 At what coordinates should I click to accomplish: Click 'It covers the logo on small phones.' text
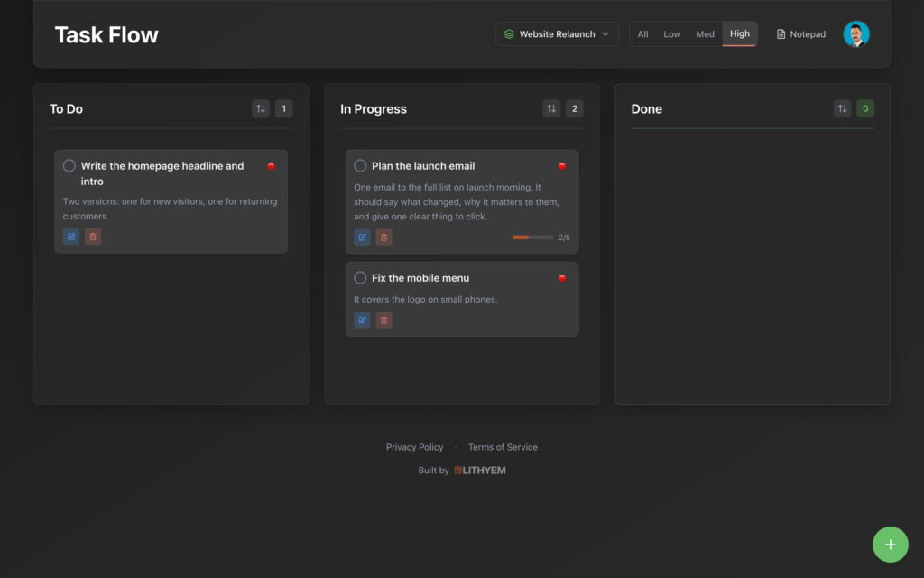(426, 300)
